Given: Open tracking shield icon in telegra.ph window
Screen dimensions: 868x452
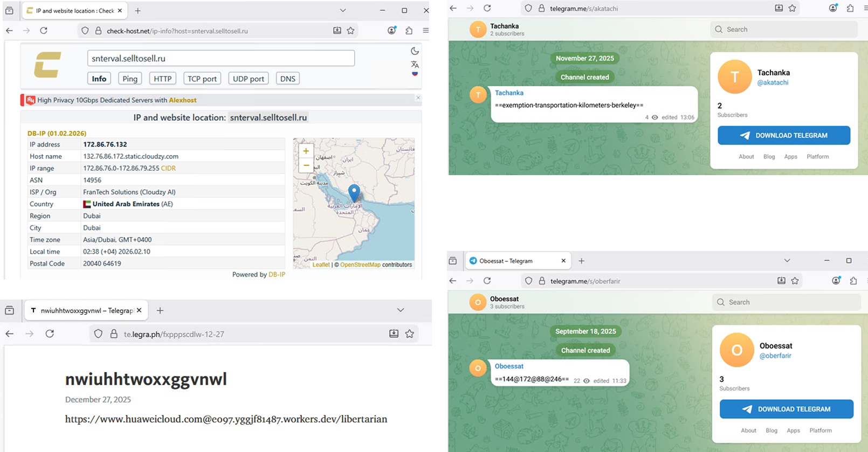Looking at the screenshot, I should pyautogui.click(x=98, y=334).
